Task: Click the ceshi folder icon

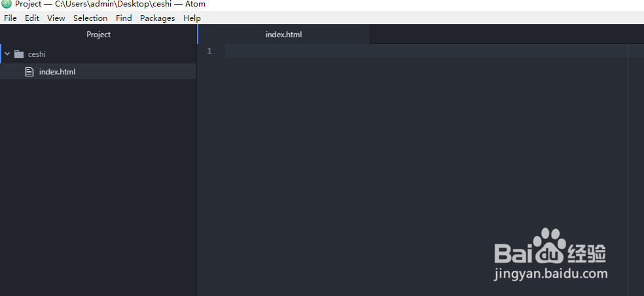Action: [19, 54]
